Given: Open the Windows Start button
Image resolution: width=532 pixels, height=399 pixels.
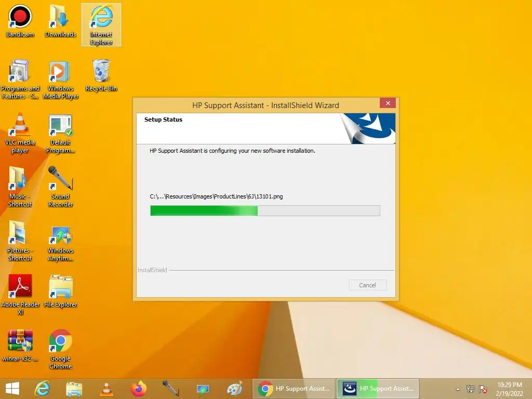Looking at the screenshot, I should [x=12, y=389].
